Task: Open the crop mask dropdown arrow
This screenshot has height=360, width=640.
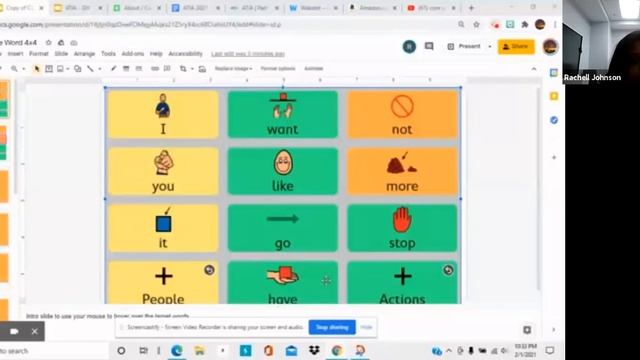Action: coord(192,69)
